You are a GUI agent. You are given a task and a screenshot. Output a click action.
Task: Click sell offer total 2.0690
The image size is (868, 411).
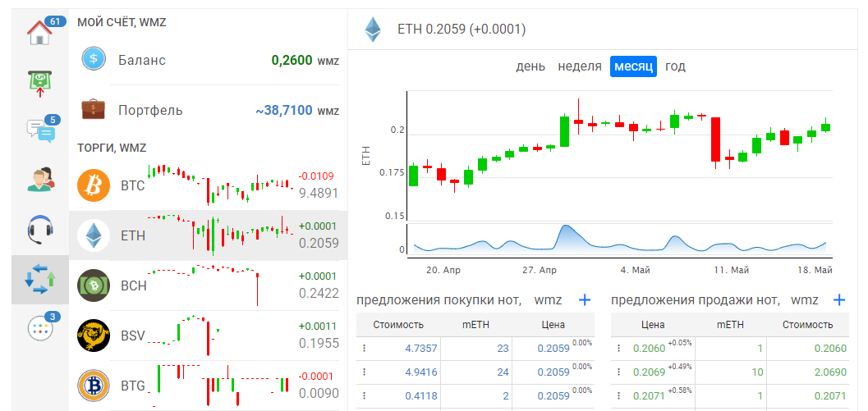(x=830, y=372)
